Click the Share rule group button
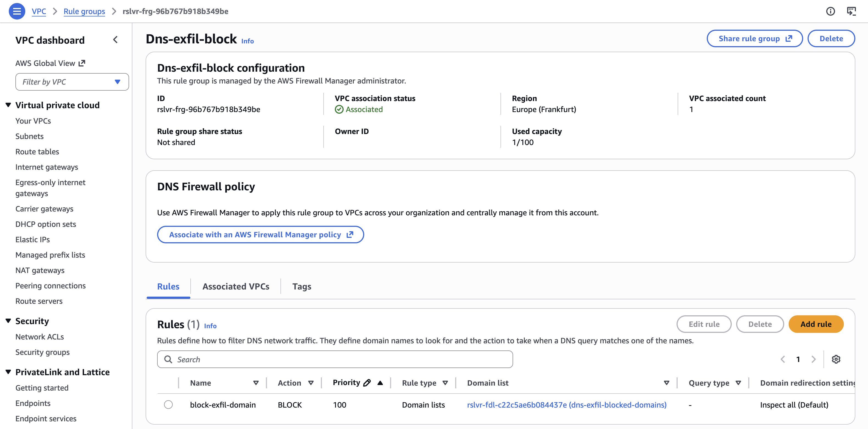Viewport: 868px width, 429px height. coord(755,39)
